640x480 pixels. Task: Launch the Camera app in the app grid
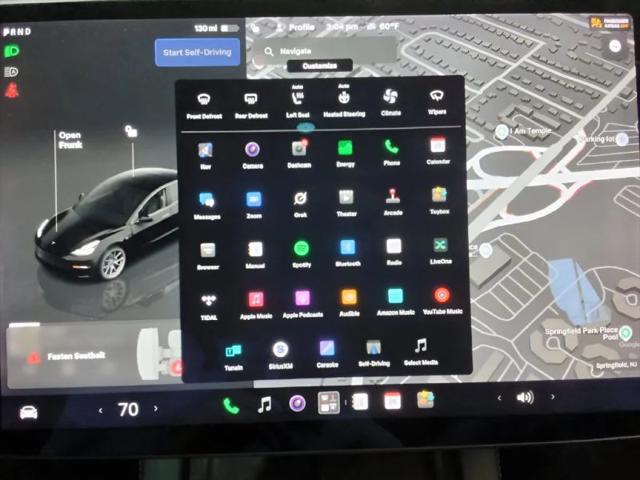252,155
